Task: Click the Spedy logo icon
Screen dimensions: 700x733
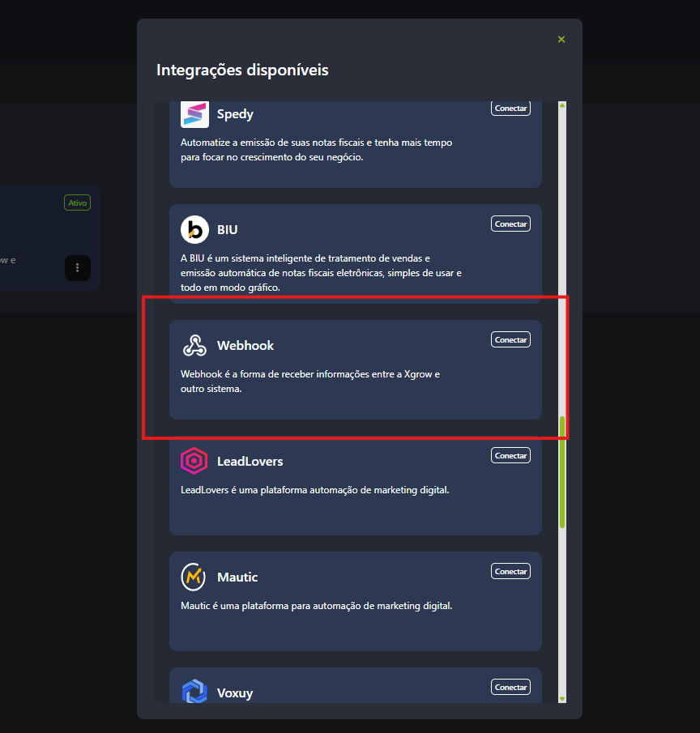Action: coord(194,114)
